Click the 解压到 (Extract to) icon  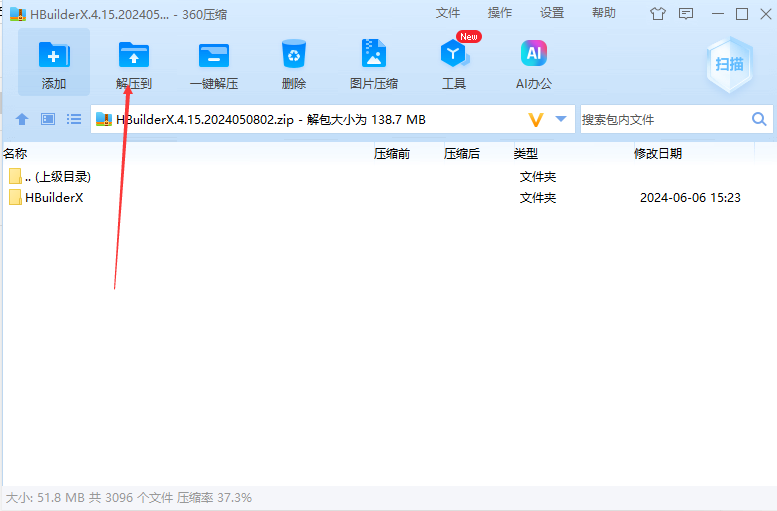click(x=134, y=55)
